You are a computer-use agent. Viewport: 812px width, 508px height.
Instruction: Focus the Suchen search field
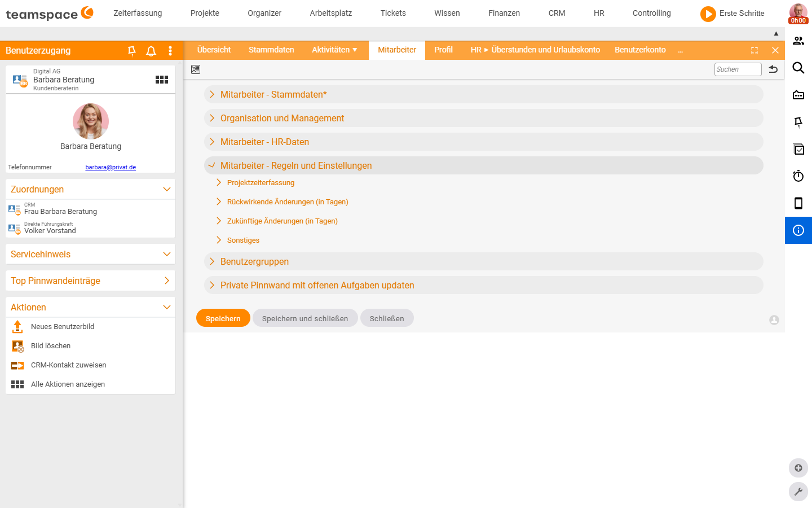pyautogui.click(x=738, y=69)
